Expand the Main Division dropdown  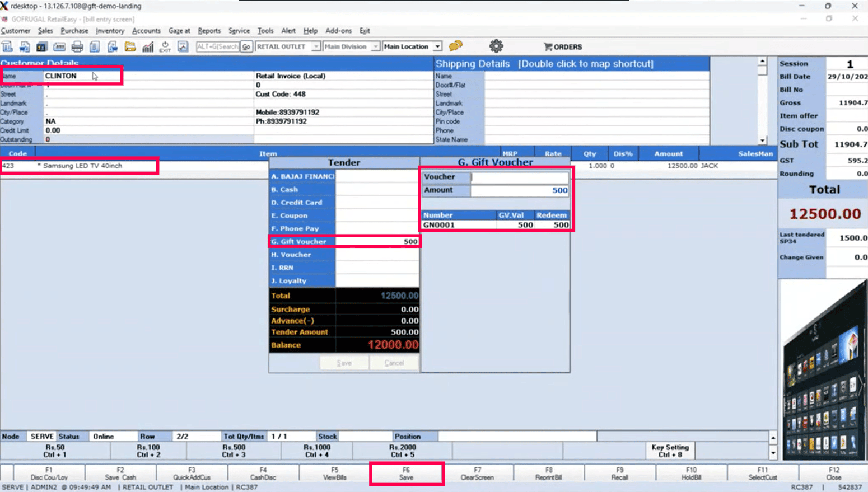(375, 47)
